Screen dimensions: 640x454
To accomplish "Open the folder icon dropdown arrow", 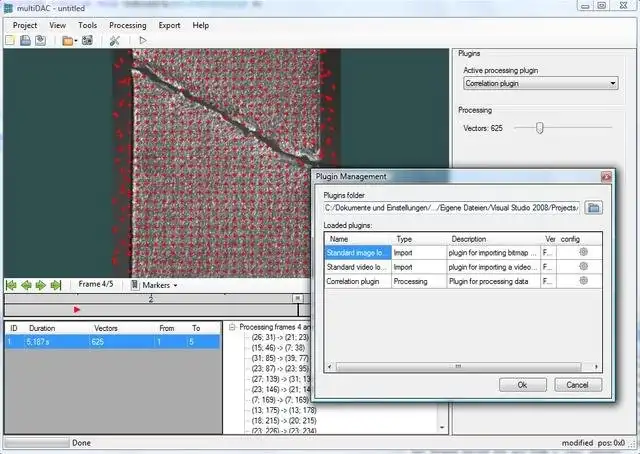I will tap(76, 41).
